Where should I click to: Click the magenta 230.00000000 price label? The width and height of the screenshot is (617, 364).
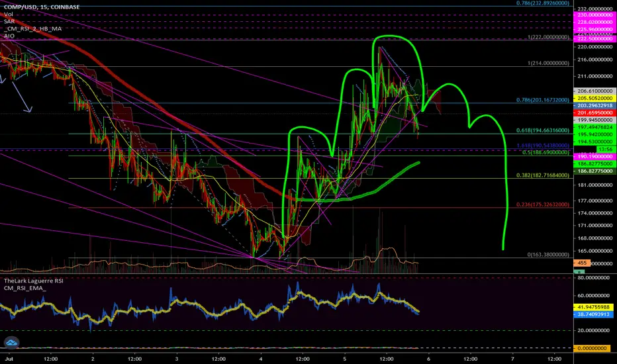click(595, 15)
